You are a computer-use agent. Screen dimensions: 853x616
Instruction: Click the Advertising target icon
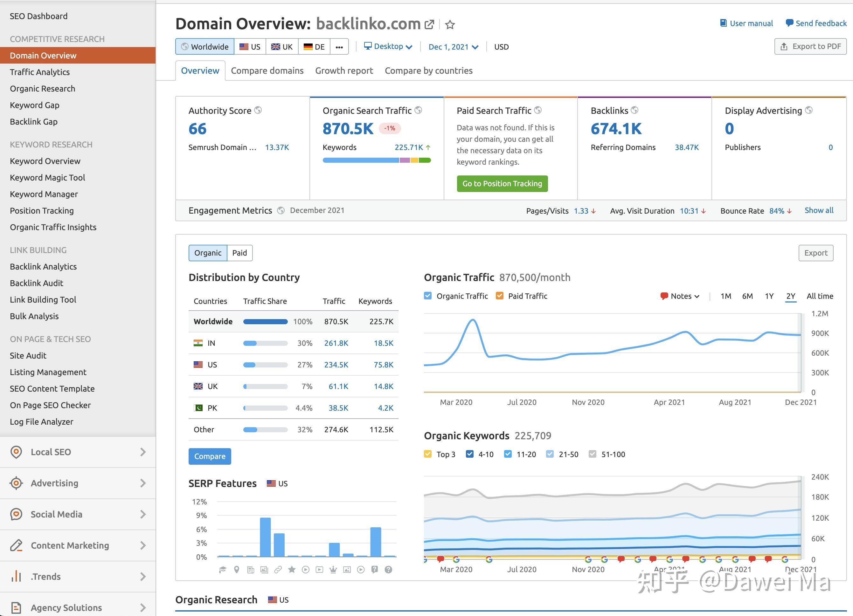16,483
